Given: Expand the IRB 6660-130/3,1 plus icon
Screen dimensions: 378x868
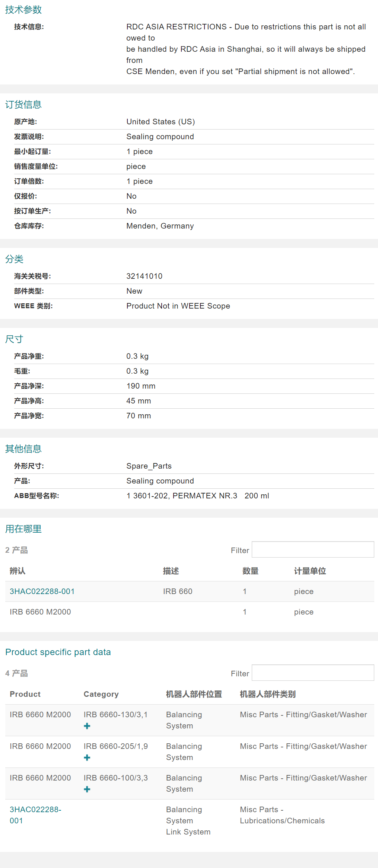Looking at the screenshot, I should pyautogui.click(x=87, y=726).
